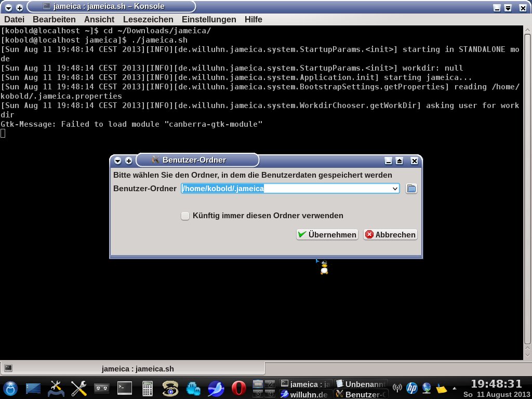Click the Tux penguin desktop mascot
532x399 pixels.
point(324,268)
